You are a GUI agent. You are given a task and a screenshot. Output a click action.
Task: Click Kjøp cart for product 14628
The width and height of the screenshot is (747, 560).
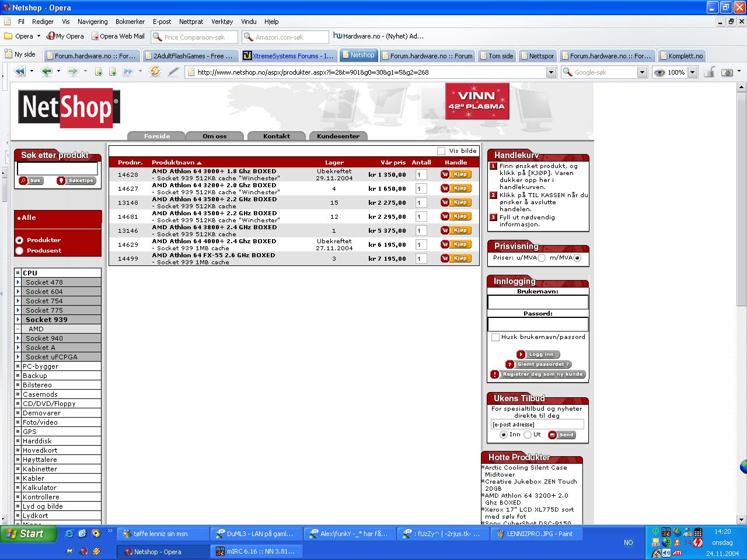(x=456, y=174)
